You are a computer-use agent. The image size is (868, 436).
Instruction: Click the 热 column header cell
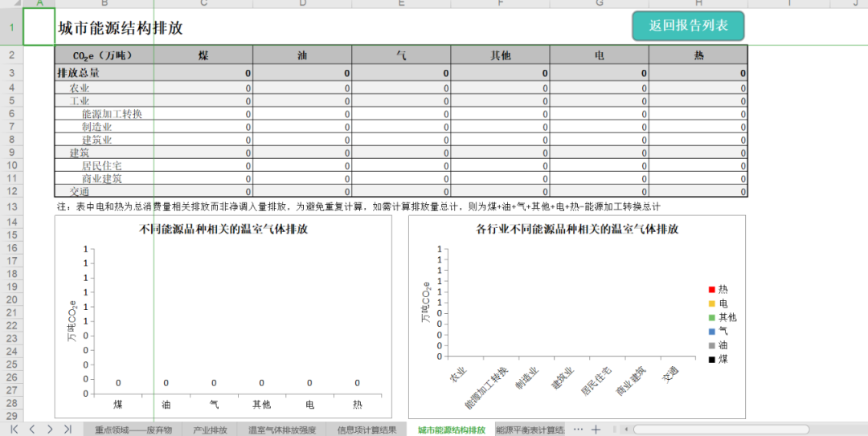point(698,55)
